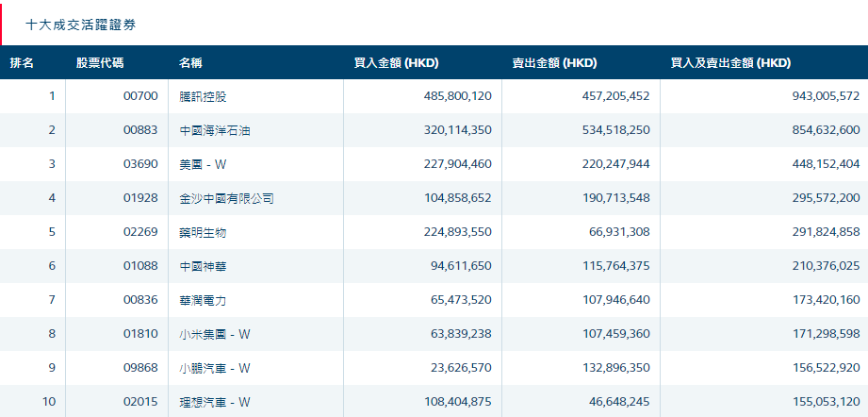868x417 pixels.
Task: Click the name 藥明生物
Action: tap(204, 233)
